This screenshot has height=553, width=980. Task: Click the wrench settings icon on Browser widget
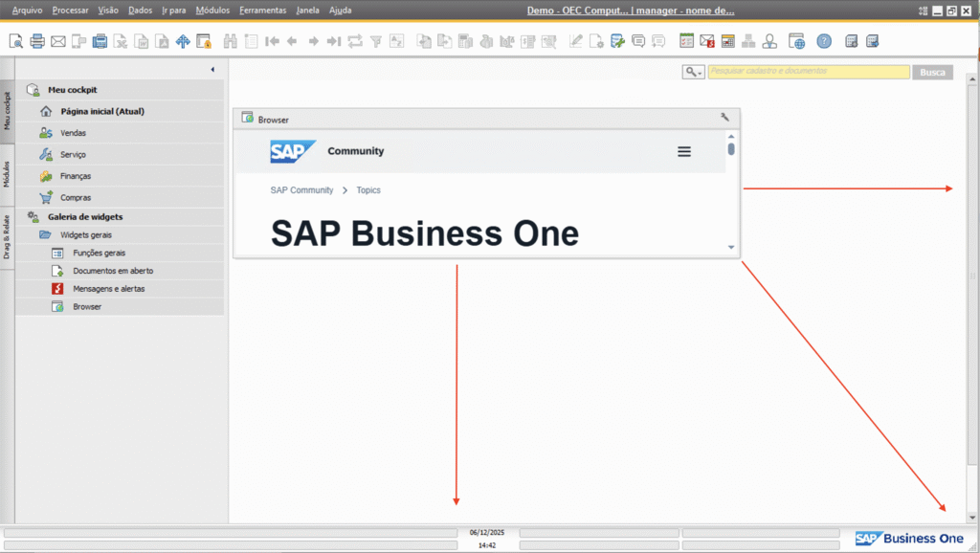[724, 118]
